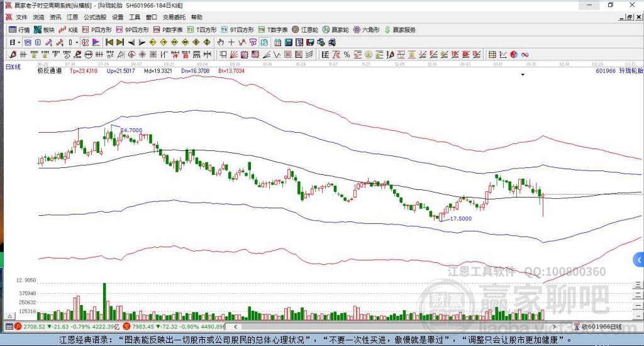Image resolution: width=644 pixels, height=346 pixels.
Task: Expand the 日 period dropdown
Action: click(19, 42)
